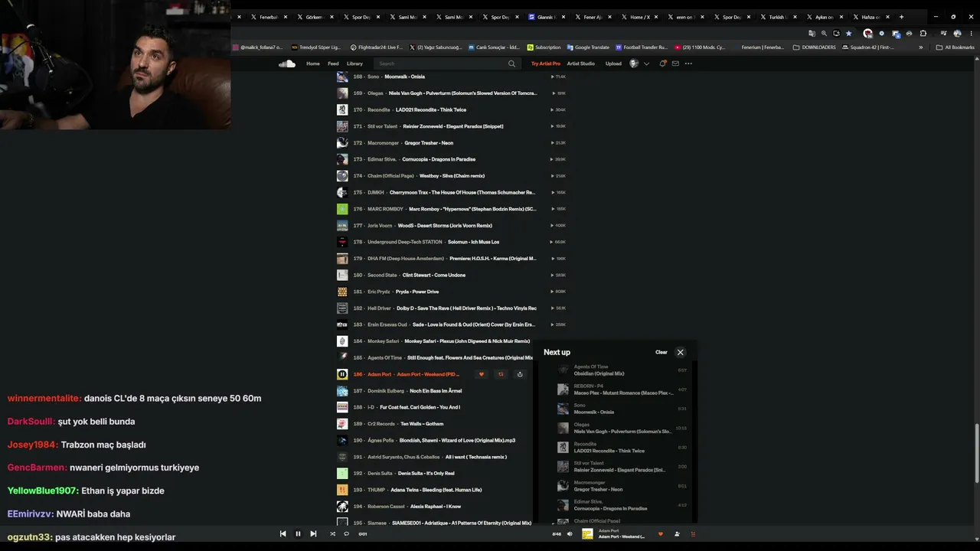
Task: Mute the volume speaker icon
Action: tap(570, 533)
